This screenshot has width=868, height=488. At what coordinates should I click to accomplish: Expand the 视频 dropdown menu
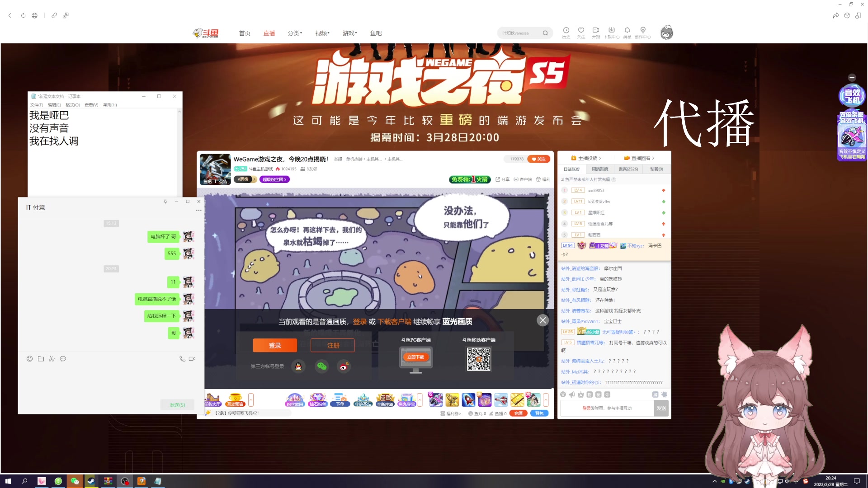tap(322, 33)
